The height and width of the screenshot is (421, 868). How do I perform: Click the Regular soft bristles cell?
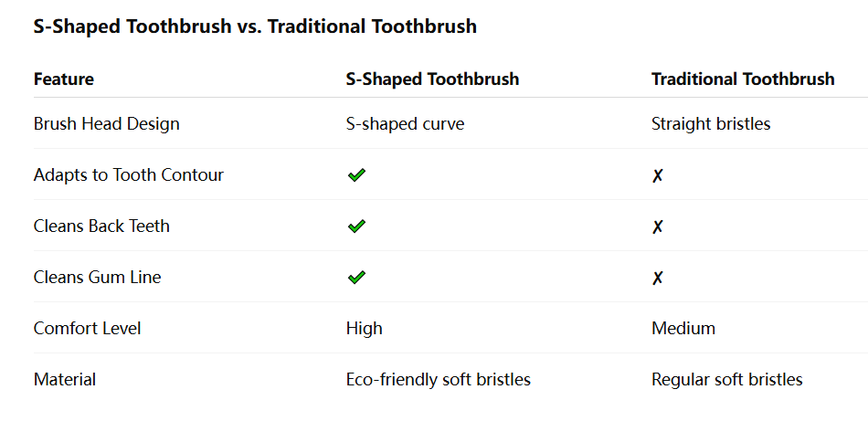(727, 379)
